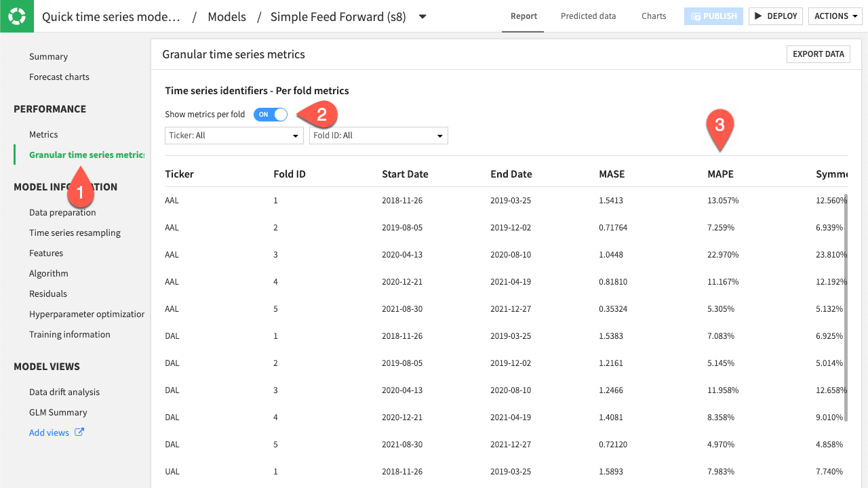Click MASE value 1.2161

[x=611, y=363]
